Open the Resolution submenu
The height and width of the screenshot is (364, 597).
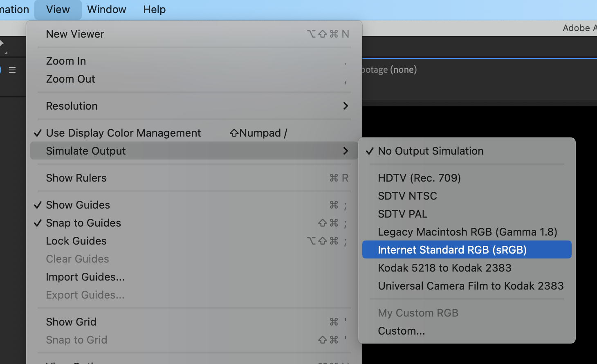[72, 106]
